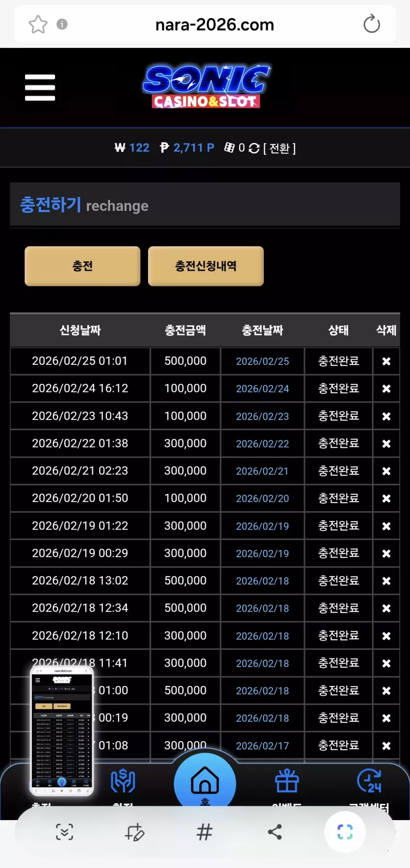Tap the blue home button
This screenshot has height=868, width=410.
(x=205, y=783)
